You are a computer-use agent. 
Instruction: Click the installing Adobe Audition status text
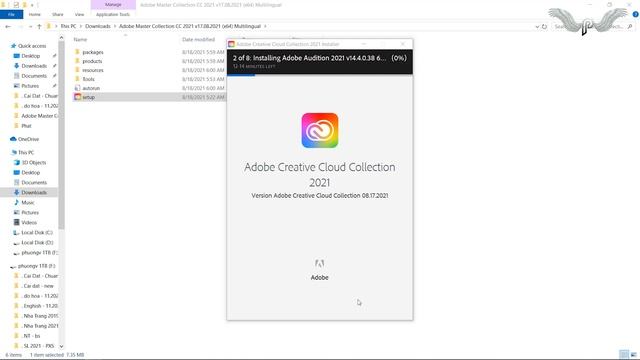309,58
